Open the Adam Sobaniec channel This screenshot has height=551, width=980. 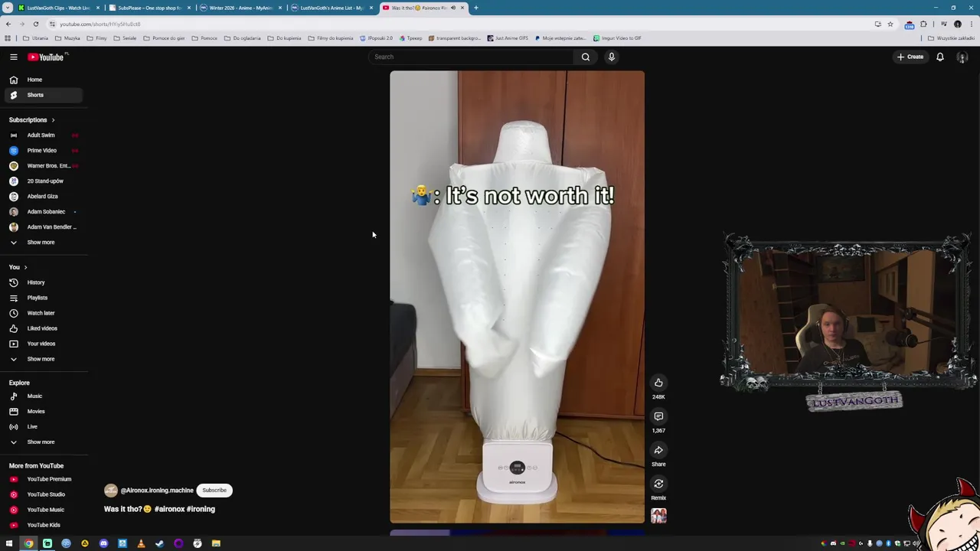click(x=44, y=211)
